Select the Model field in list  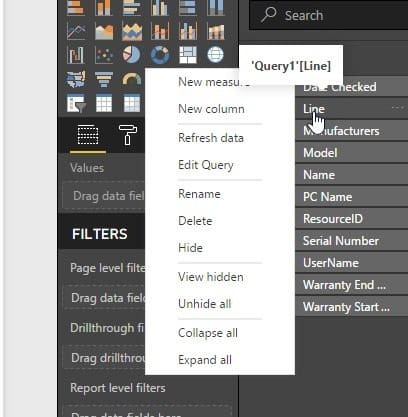pyautogui.click(x=352, y=153)
